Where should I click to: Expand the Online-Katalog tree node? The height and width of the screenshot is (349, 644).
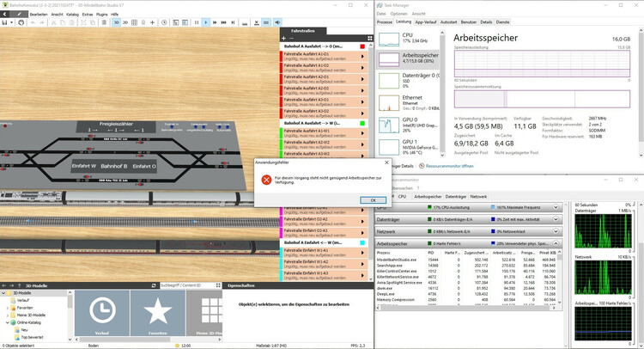coord(8,322)
